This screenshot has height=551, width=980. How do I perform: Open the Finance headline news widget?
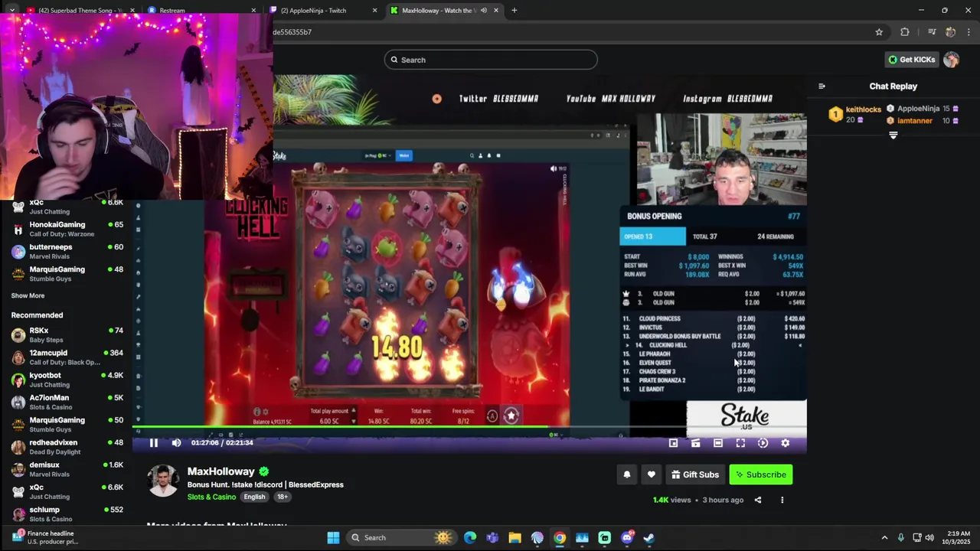coord(44,537)
